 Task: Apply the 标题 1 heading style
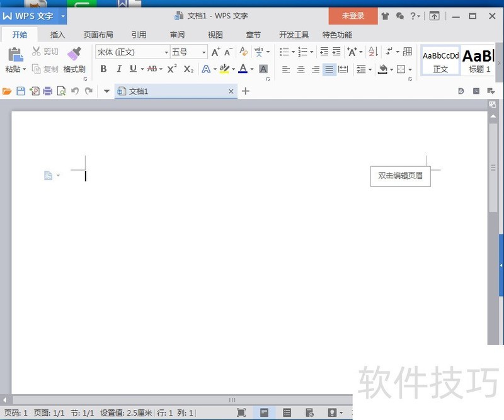pos(479,61)
